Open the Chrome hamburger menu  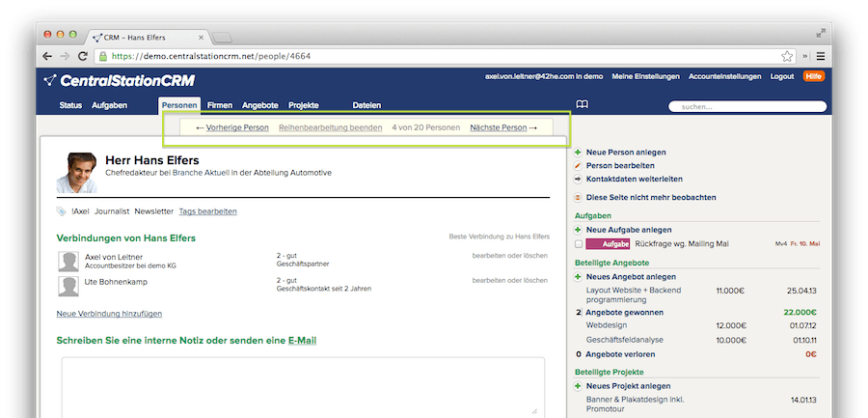click(x=821, y=56)
